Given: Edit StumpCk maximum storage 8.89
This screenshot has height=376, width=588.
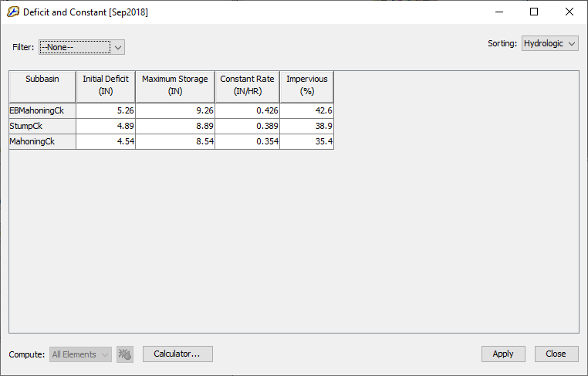Looking at the screenshot, I should click(x=175, y=126).
